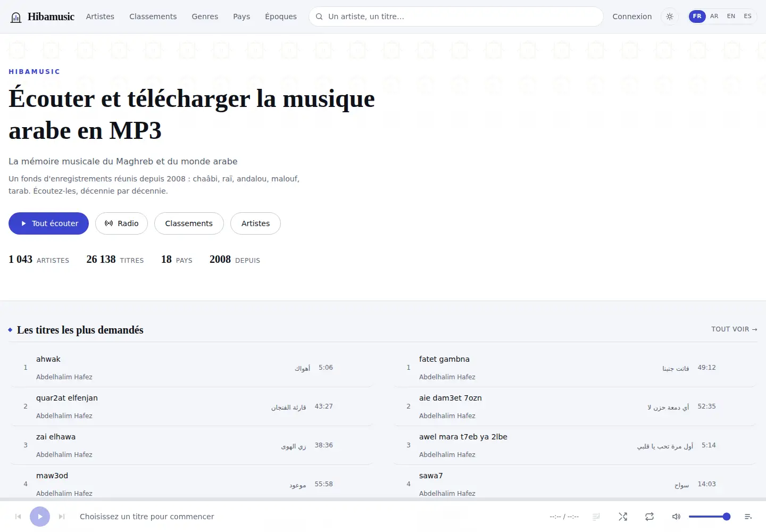Click the Hibamusic logo icon
The image size is (766, 532).
pos(16,17)
